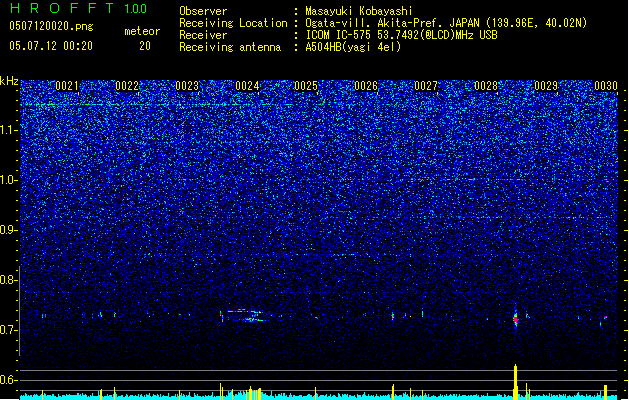This screenshot has height=400, width=629.
Task: Click time marker 0030
Action: (x=606, y=86)
